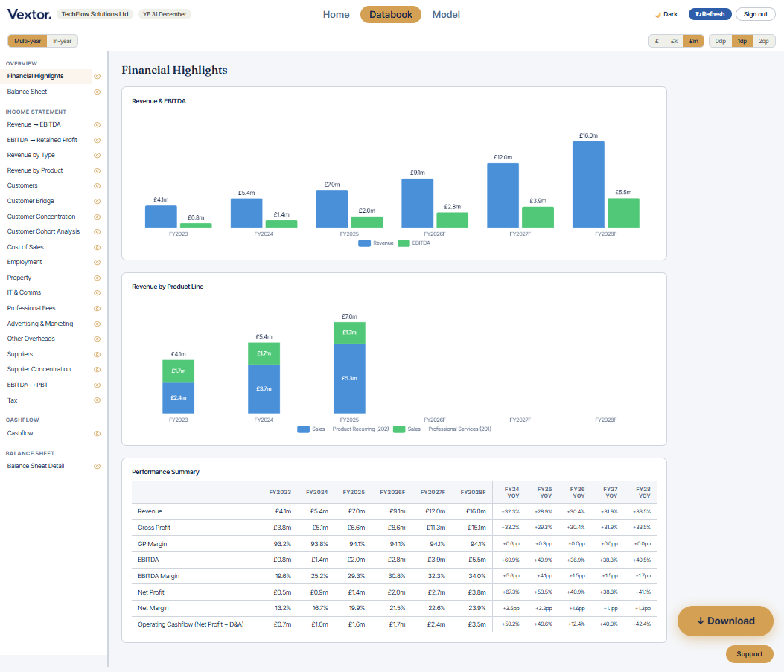784x672 pixels.
Task: Toggle eye icon for Balance Sheet Detail
Action: 98,466
